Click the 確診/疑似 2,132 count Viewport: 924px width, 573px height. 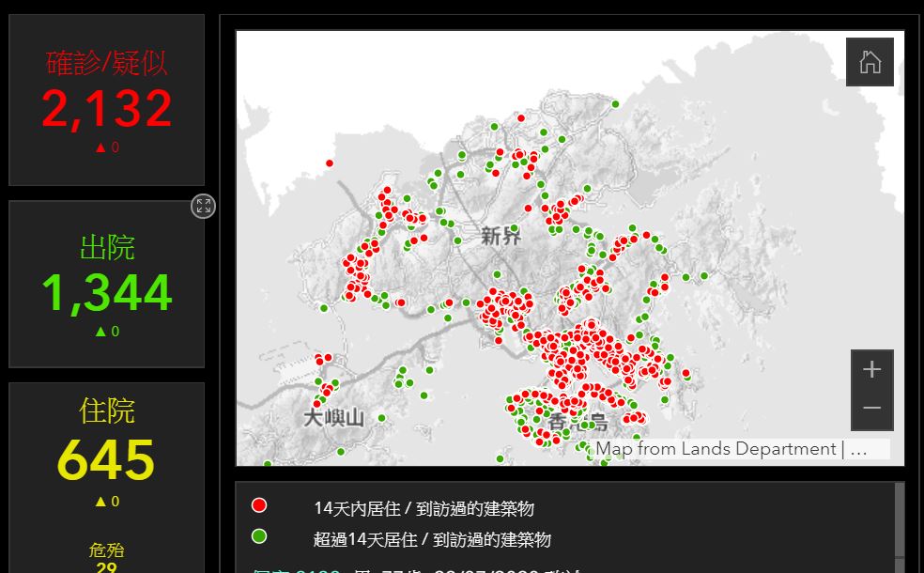[x=107, y=110]
